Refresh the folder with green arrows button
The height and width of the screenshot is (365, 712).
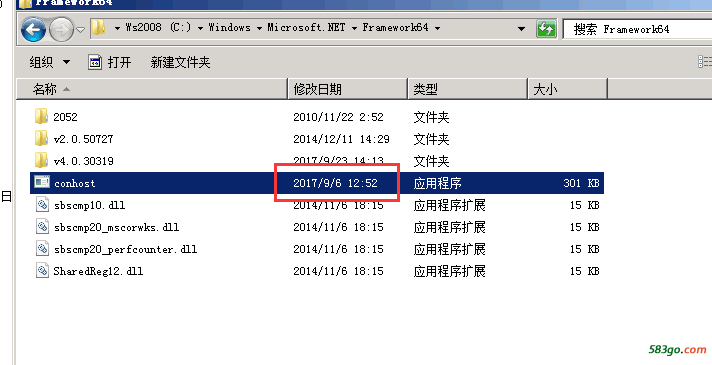pyautogui.click(x=546, y=30)
